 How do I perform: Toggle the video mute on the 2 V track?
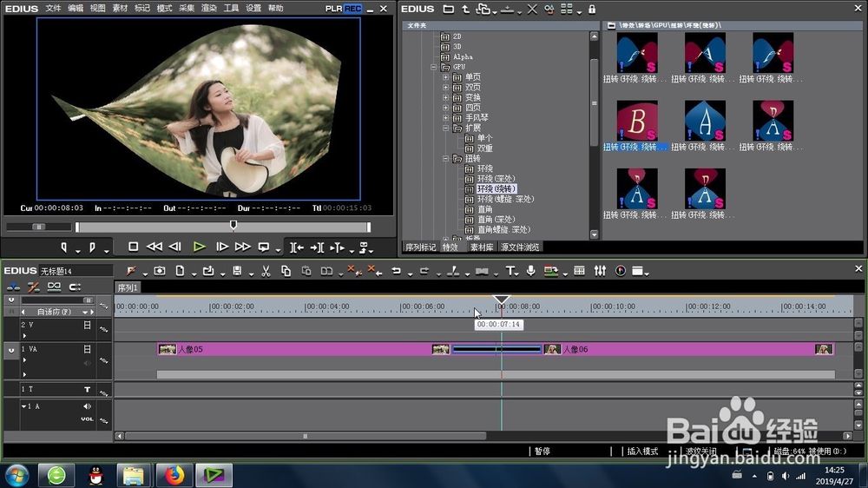pyautogui.click(x=87, y=325)
